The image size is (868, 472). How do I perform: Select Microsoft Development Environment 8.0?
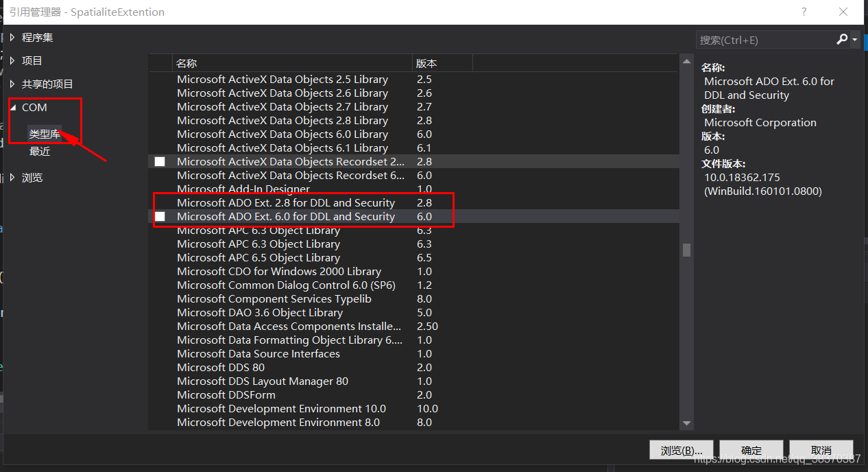(x=414, y=423)
